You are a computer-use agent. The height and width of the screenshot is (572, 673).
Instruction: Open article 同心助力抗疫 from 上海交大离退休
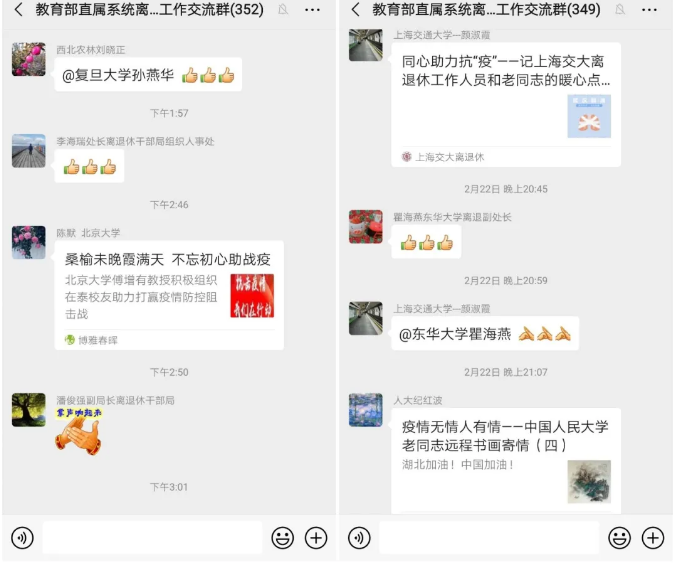click(506, 105)
